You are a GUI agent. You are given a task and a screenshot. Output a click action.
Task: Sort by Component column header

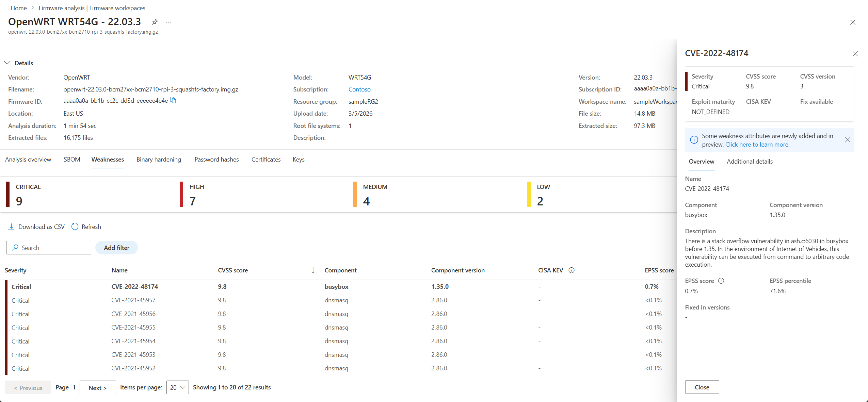pyautogui.click(x=340, y=270)
